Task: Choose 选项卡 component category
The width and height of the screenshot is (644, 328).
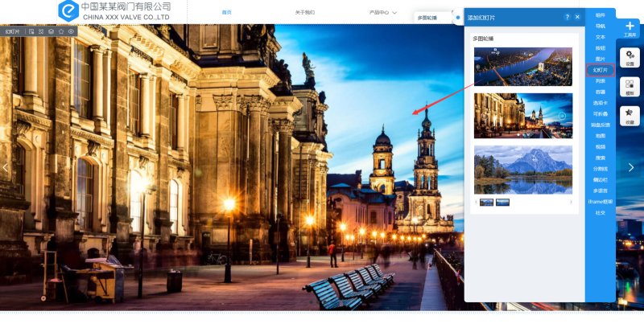Action: pyautogui.click(x=600, y=103)
